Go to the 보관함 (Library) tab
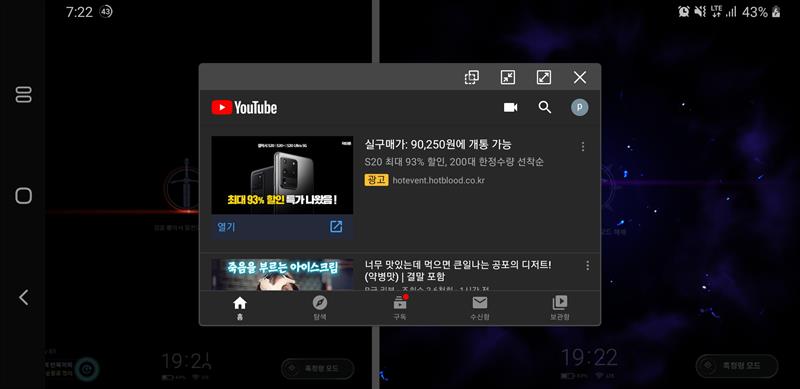800x389 pixels. [560, 308]
